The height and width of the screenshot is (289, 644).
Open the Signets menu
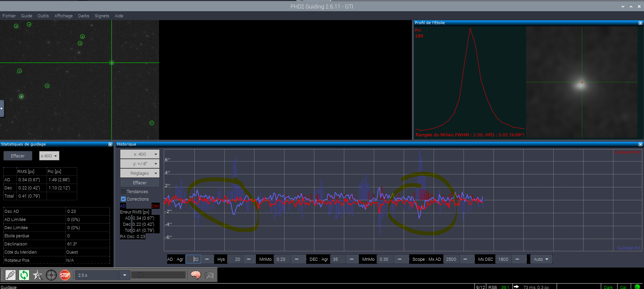click(102, 16)
